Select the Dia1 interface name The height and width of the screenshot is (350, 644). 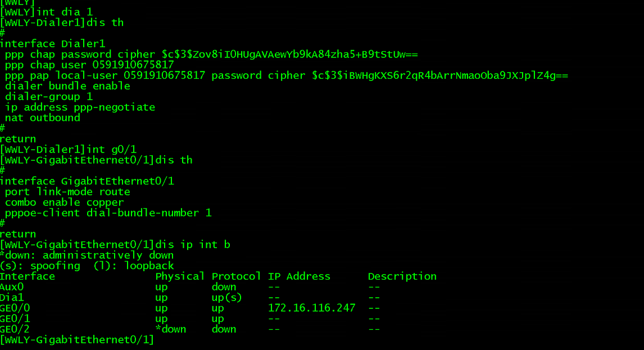pos(12,297)
